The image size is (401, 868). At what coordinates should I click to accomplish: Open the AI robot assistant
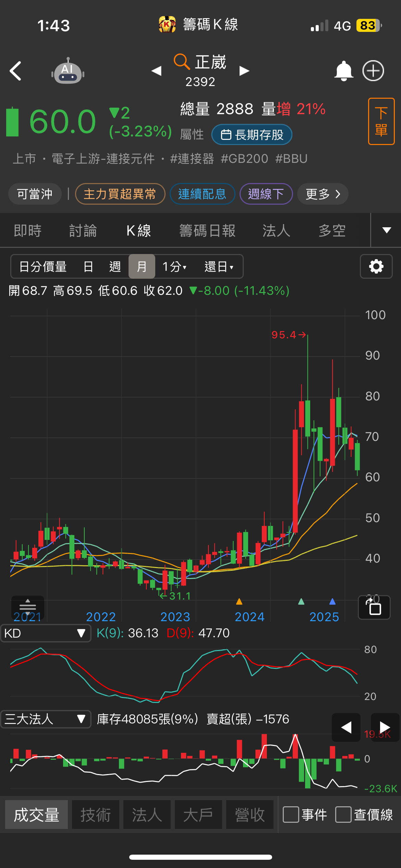68,71
